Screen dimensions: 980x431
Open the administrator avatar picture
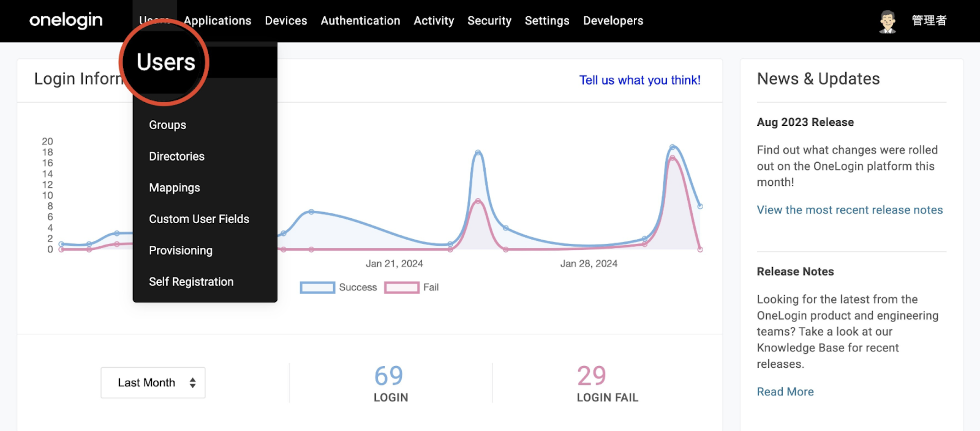pos(887,22)
